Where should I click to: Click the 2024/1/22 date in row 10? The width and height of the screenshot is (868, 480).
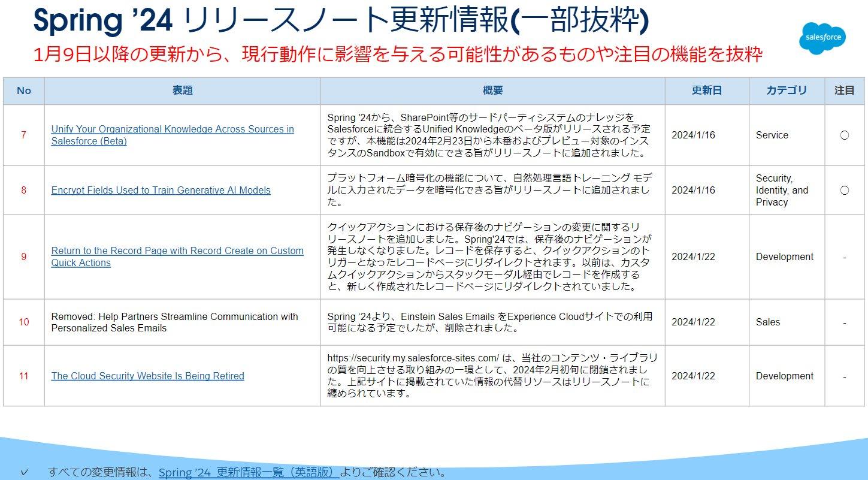pos(693,322)
